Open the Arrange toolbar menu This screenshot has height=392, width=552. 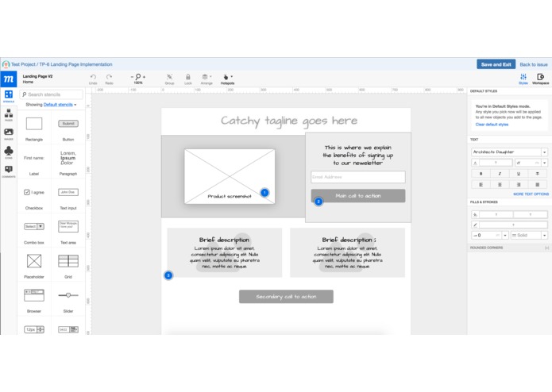[207, 79]
